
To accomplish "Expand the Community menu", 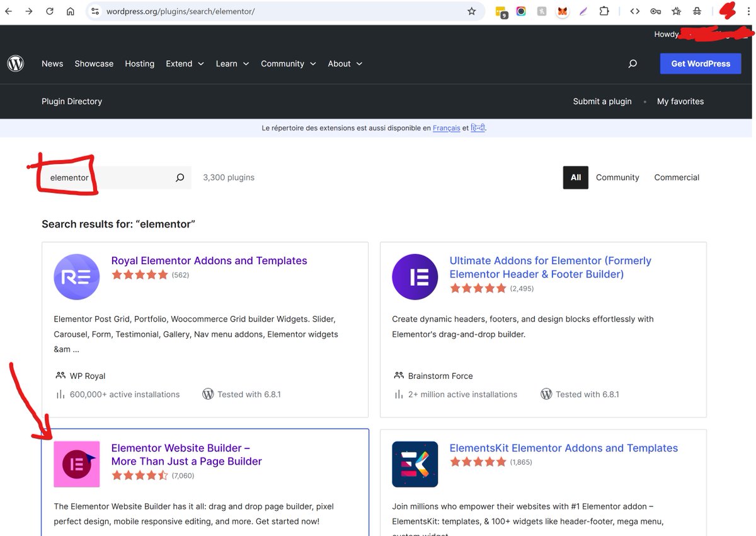I will point(289,64).
